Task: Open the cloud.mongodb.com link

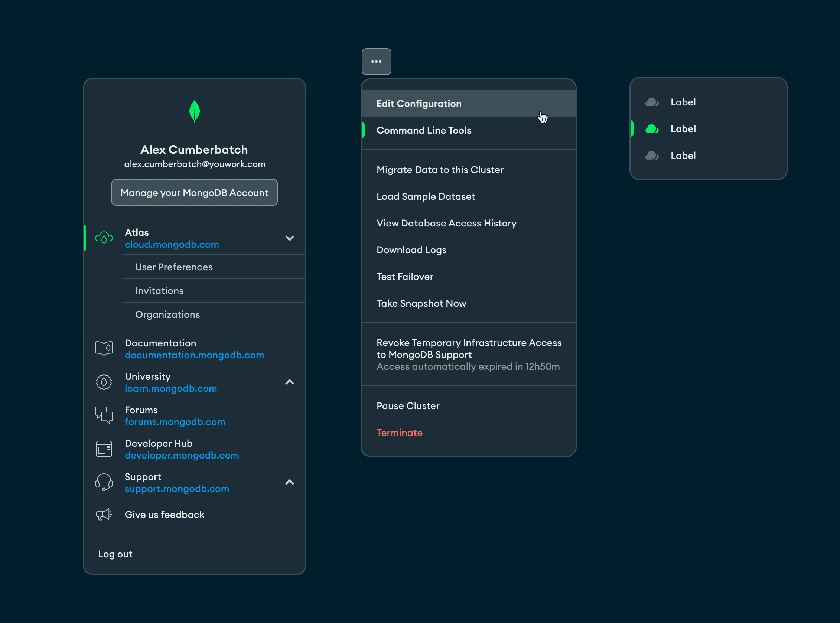Action: pos(172,244)
